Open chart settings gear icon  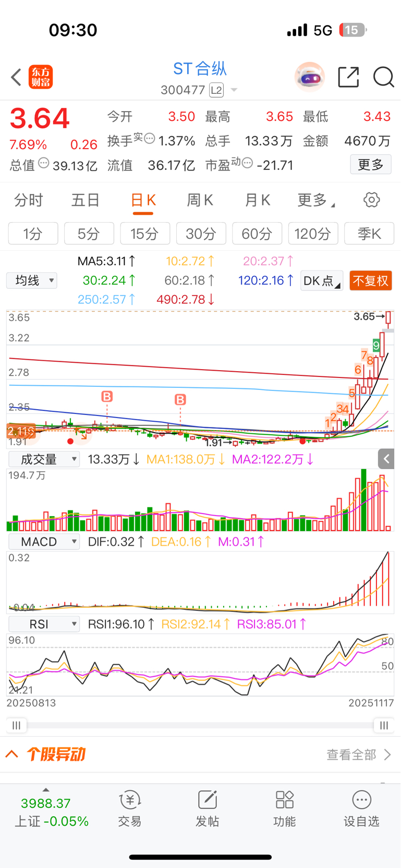click(x=371, y=200)
